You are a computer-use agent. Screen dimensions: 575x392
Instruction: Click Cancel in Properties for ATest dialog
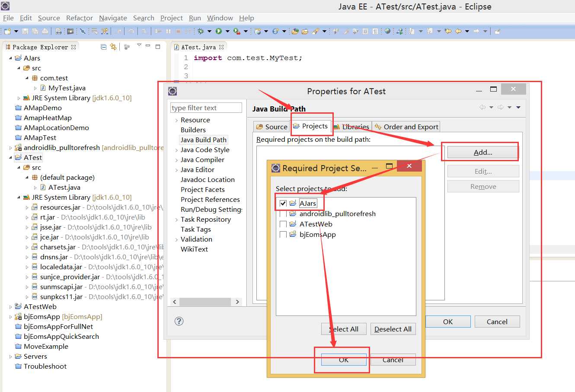pos(497,322)
